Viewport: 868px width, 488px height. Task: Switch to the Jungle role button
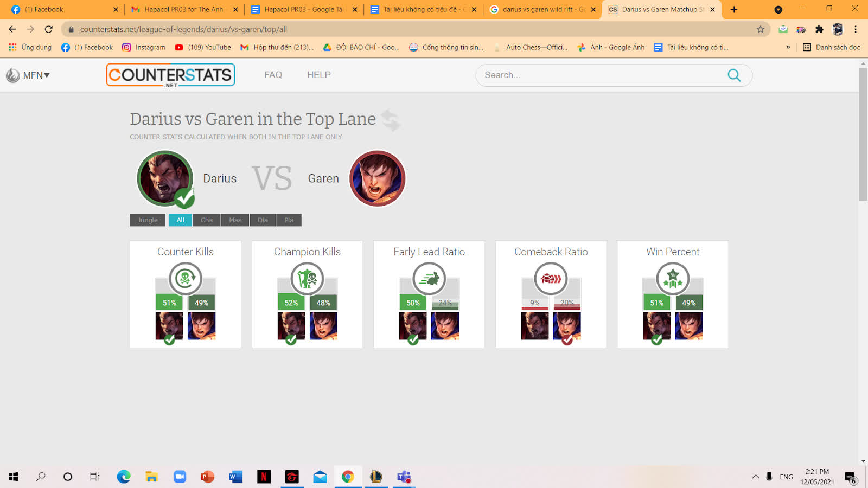point(148,220)
